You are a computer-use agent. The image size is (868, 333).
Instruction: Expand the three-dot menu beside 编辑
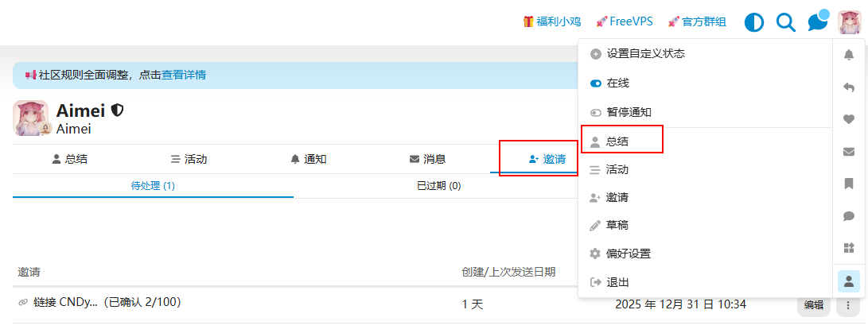click(849, 304)
